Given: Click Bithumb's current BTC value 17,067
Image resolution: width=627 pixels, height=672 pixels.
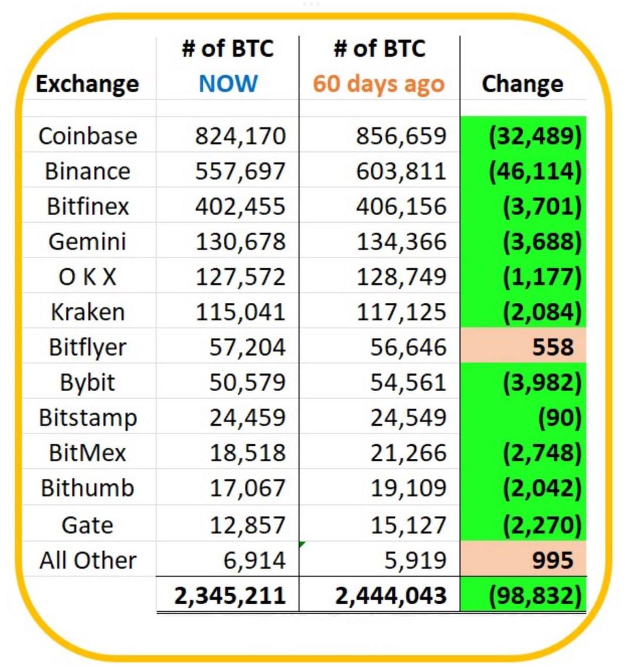Looking at the screenshot, I should point(247,488).
